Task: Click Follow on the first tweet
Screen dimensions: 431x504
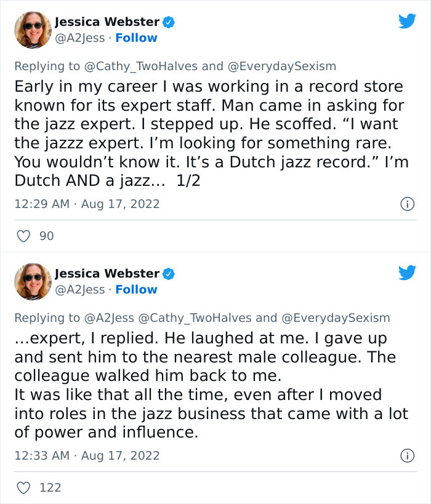Action: click(x=137, y=38)
